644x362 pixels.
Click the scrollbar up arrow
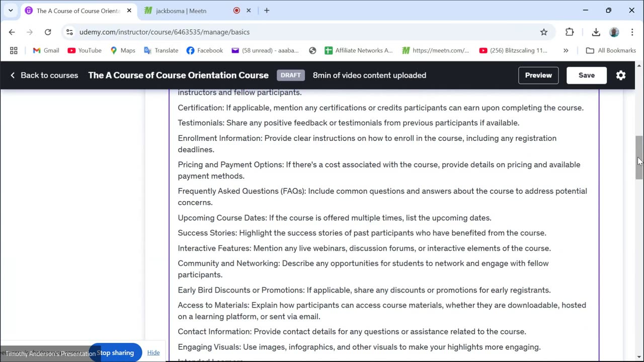pos(639,66)
